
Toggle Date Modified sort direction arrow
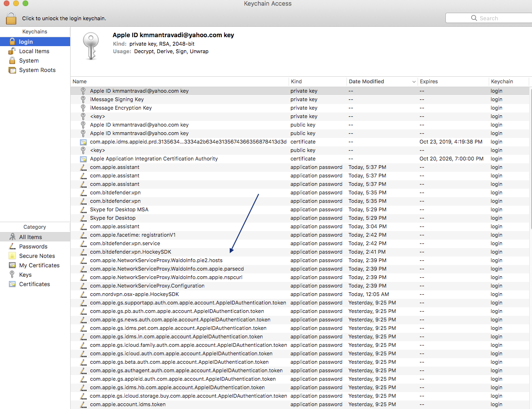coord(413,82)
